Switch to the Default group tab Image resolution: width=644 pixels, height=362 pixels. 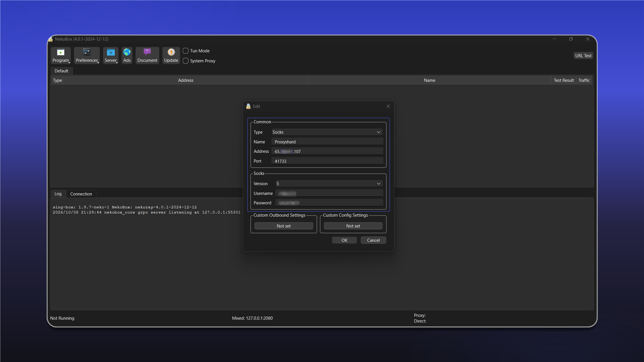[x=61, y=71]
